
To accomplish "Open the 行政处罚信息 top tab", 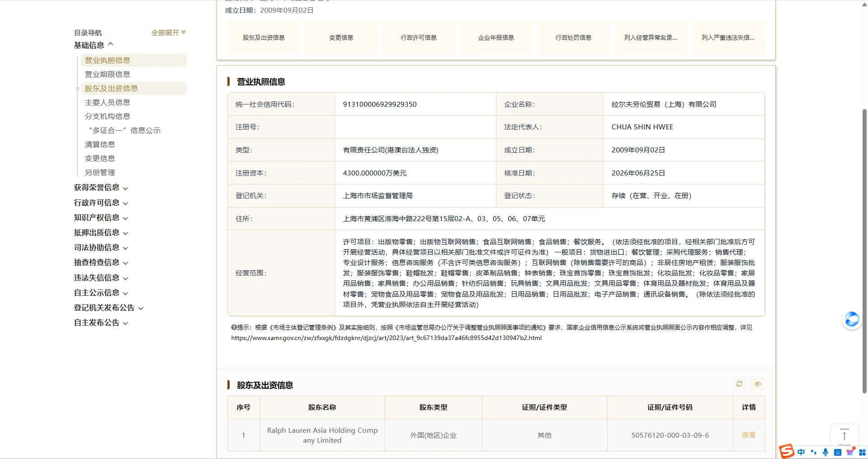I will pos(573,38).
